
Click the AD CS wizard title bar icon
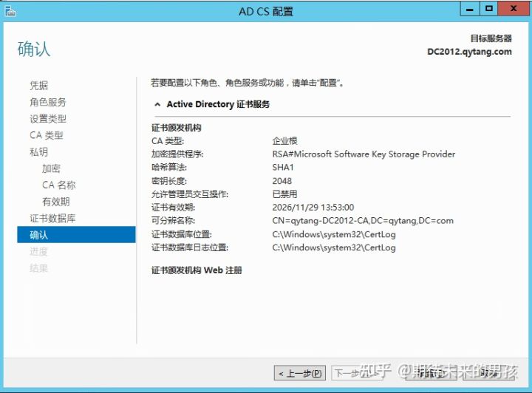point(10,11)
